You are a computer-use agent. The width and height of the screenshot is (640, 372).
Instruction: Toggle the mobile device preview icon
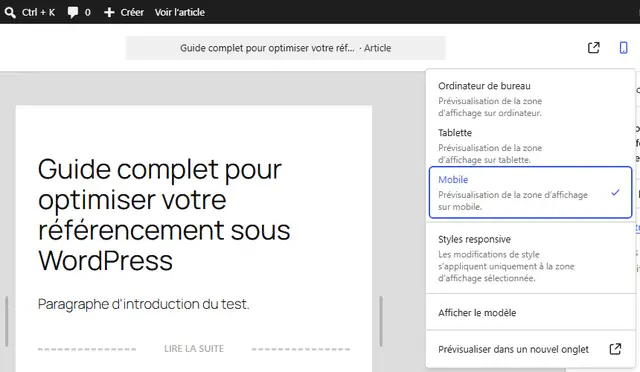coord(623,48)
